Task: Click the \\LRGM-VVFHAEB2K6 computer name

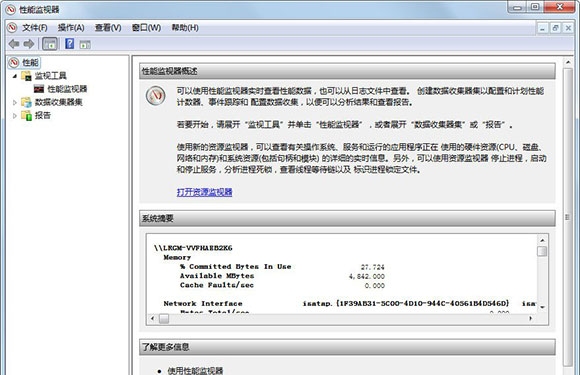Action: coord(193,248)
